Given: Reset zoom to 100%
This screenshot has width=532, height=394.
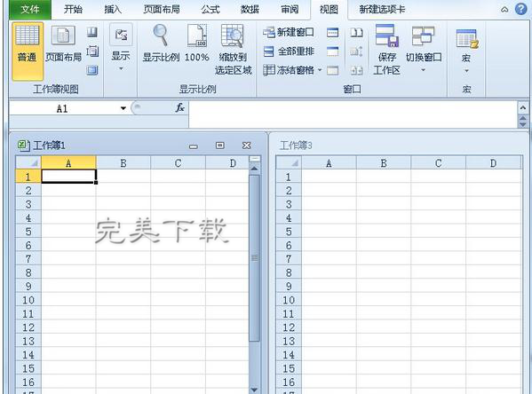Looking at the screenshot, I should [197, 43].
